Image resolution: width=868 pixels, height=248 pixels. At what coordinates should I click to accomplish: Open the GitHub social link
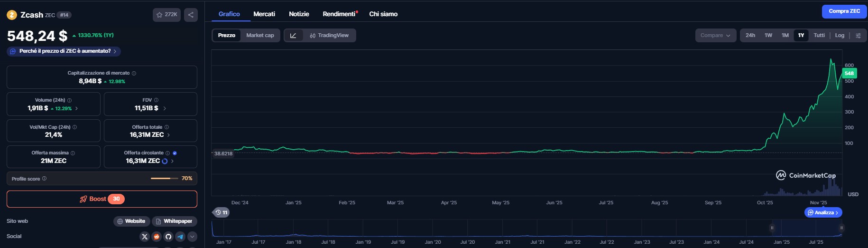168,237
